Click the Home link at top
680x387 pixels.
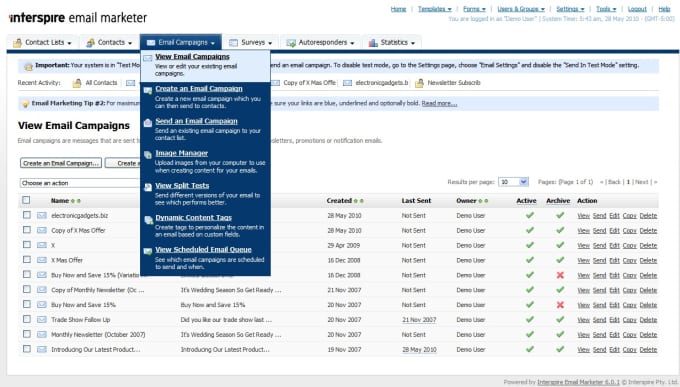tap(398, 9)
